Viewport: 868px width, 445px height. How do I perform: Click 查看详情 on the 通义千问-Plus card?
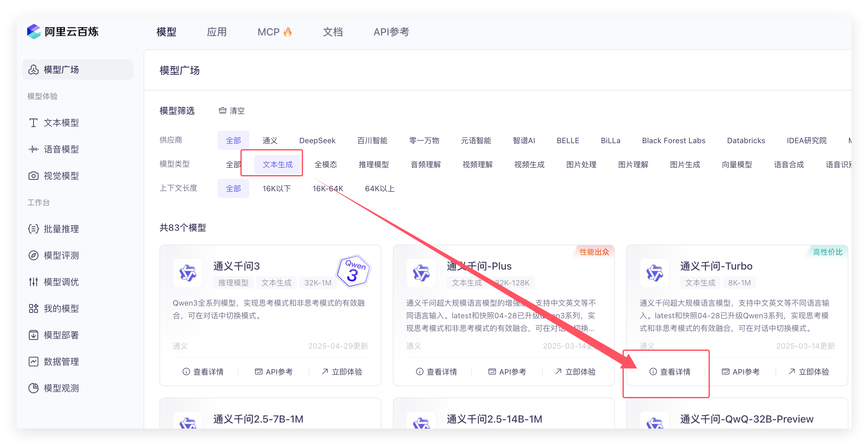pos(436,372)
